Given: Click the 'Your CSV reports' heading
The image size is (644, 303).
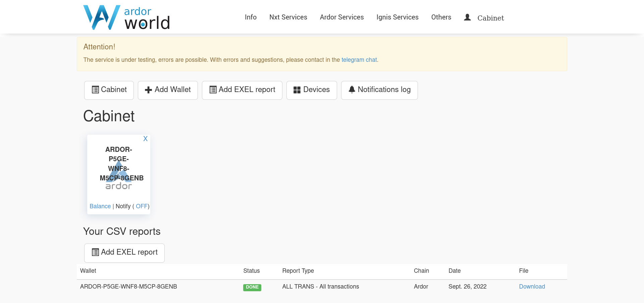Looking at the screenshot, I should pos(122,231).
